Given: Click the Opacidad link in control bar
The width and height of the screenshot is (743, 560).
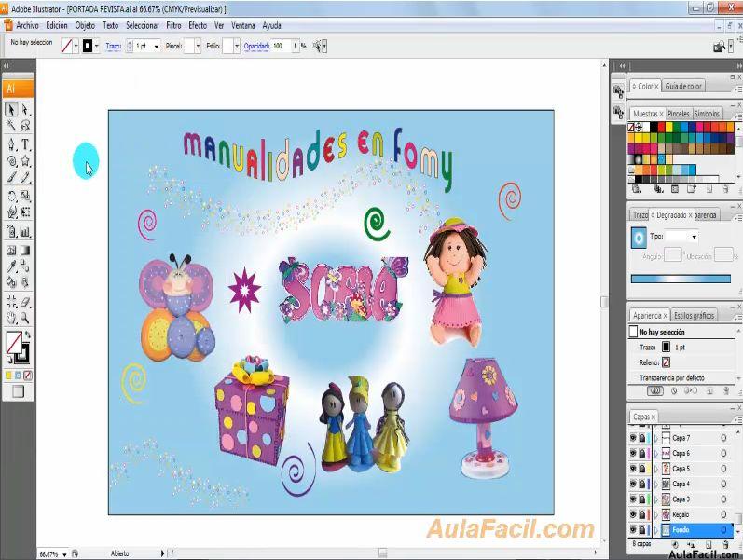Looking at the screenshot, I should [256, 46].
